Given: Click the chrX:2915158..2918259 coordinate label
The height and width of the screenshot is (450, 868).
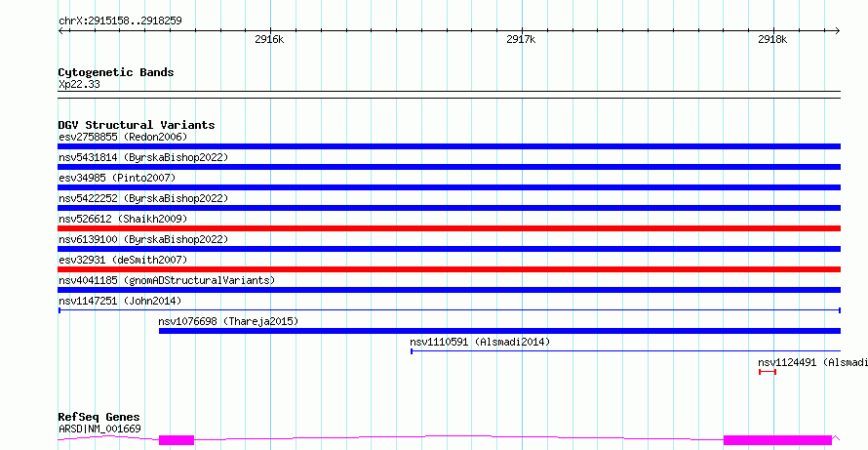Looking at the screenshot, I should point(120,21).
